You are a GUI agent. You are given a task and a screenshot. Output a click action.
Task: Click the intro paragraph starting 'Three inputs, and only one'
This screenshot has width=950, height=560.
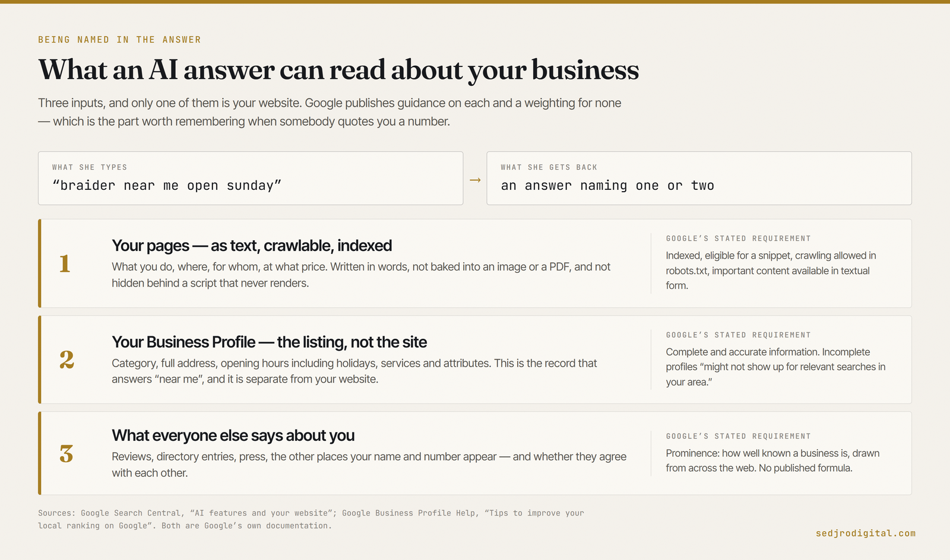pyautogui.click(x=330, y=112)
